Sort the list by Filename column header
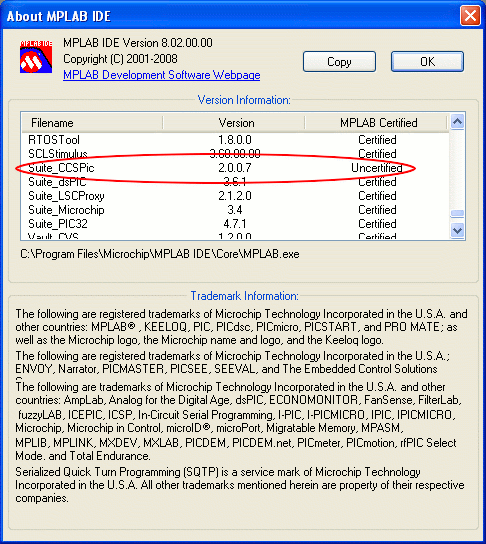Screen dimensions: 486x544 click(x=92, y=123)
